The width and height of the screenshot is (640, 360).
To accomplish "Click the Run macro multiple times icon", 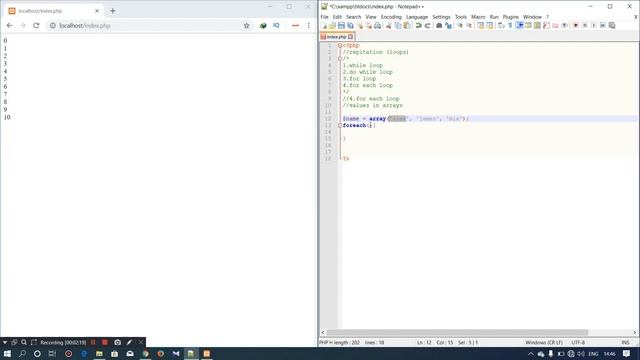I will pyautogui.click(x=603, y=26).
